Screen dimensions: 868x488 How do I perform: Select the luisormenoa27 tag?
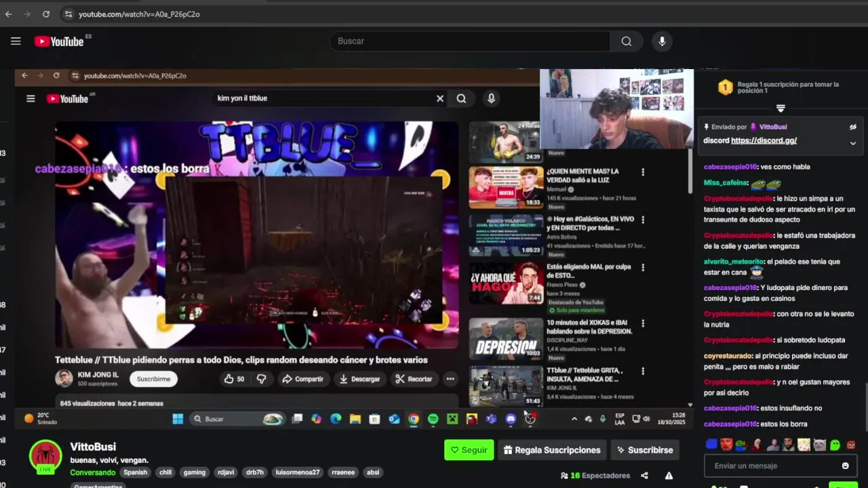(x=297, y=472)
